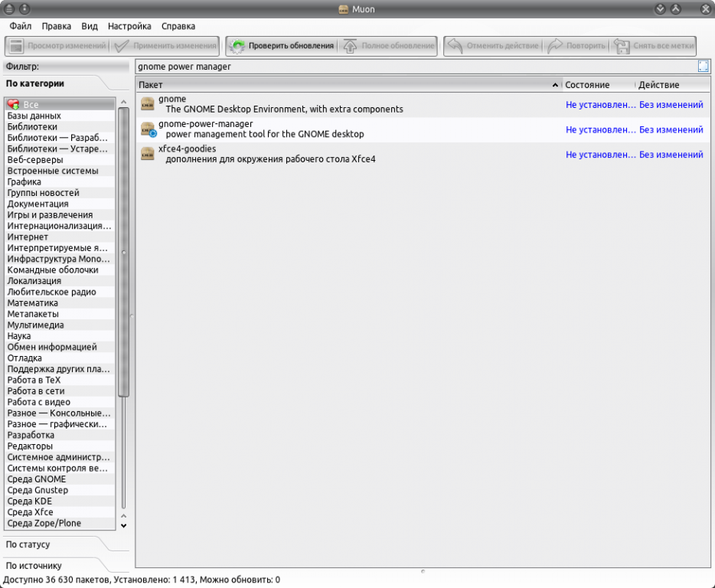This screenshot has width=715, height=588.
Task: Open the Настройка menu
Action: tap(129, 27)
